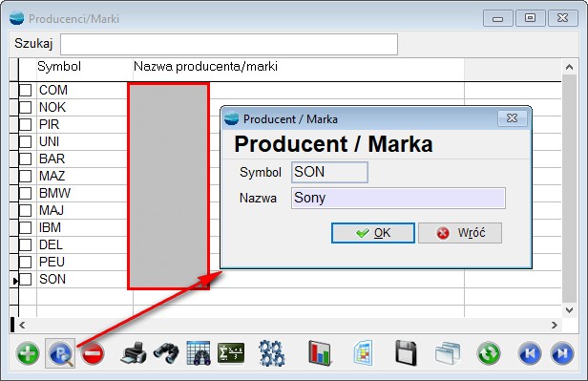Viewport: 588px width, 381px height.
Task: Check the box for the SON row
Action: click(x=25, y=279)
